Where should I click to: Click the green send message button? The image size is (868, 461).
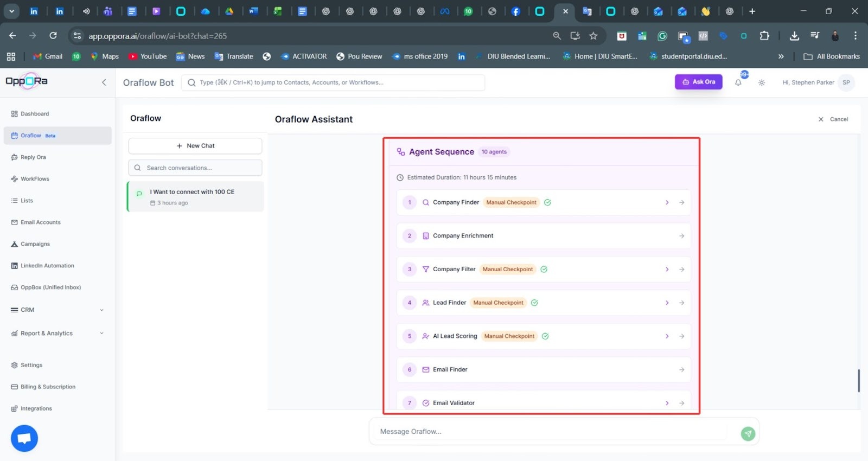(x=748, y=433)
